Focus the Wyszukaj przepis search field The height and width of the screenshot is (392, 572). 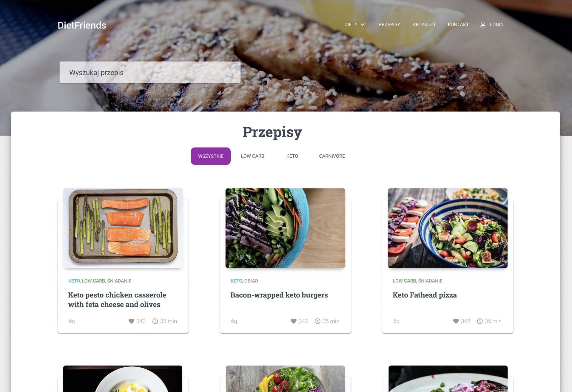[150, 72]
